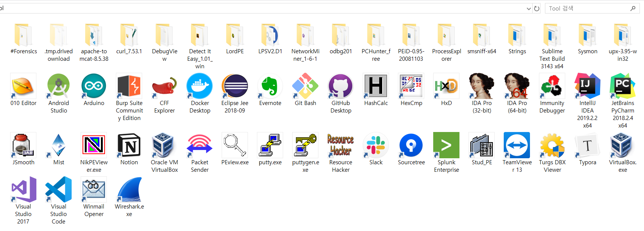Open Git Bash shortcut

pyautogui.click(x=305, y=86)
